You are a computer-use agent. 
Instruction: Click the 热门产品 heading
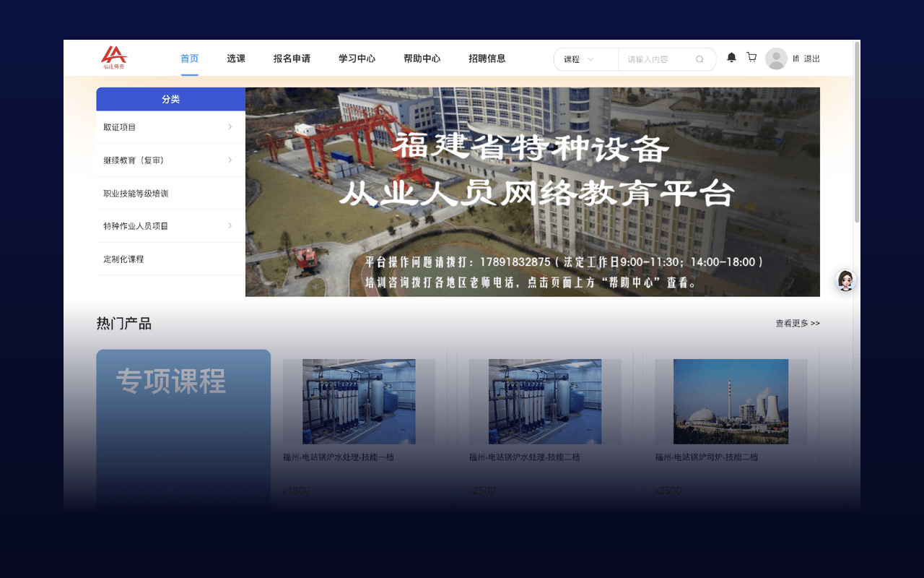click(124, 324)
